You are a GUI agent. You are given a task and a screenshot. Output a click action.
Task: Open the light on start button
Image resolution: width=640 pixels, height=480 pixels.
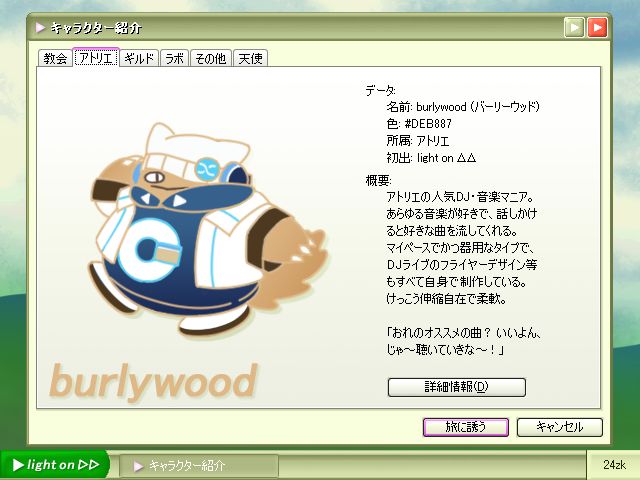tap(55, 464)
